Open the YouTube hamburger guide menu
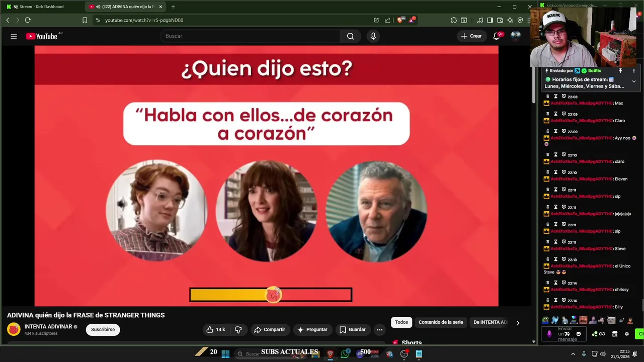Image resolution: width=644 pixels, height=362 pixels. (14, 36)
